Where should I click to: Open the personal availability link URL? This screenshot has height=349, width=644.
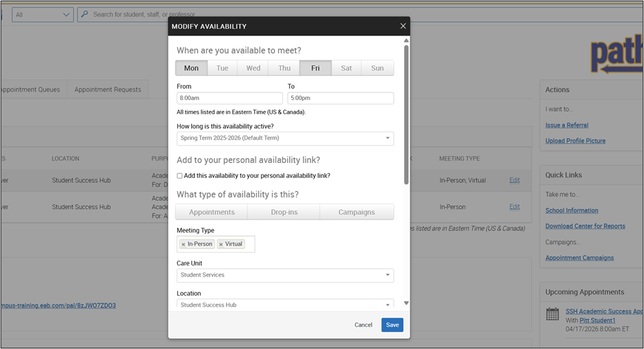[x=58, y=305]
